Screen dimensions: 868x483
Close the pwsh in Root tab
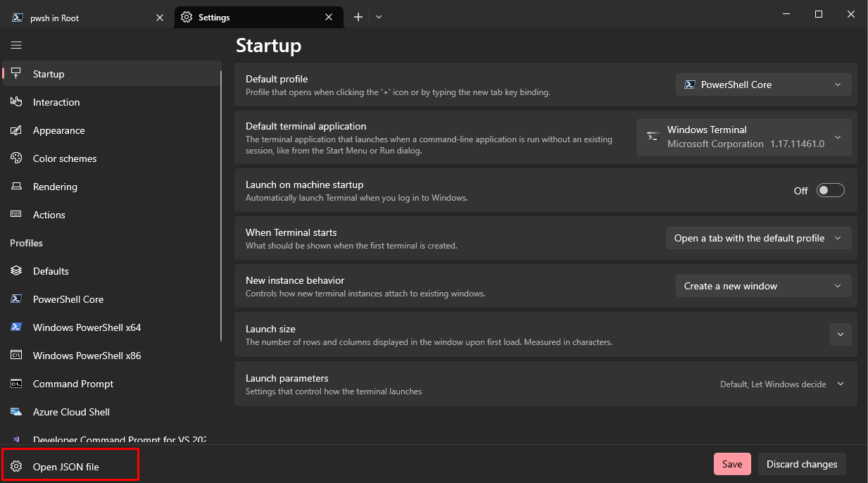pos(160,18)
